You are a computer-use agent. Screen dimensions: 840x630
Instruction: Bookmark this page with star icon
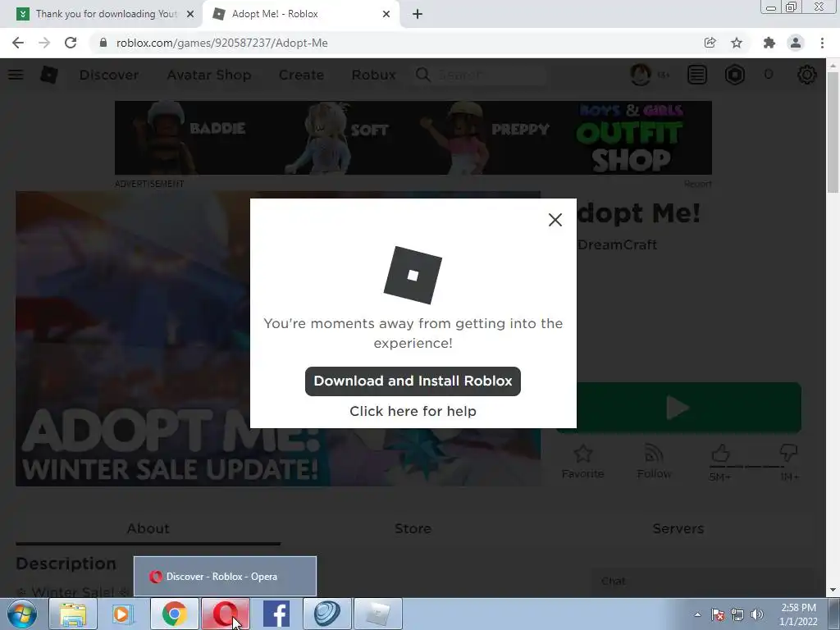737,43
